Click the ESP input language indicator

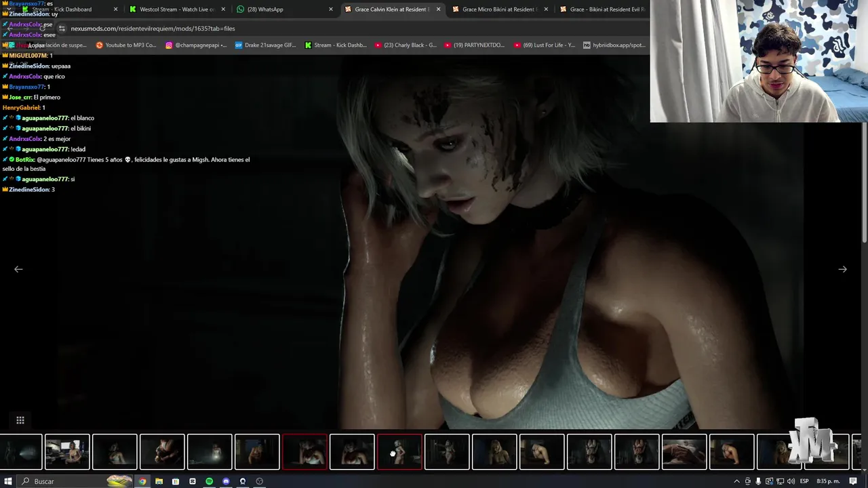pos(804,481)
